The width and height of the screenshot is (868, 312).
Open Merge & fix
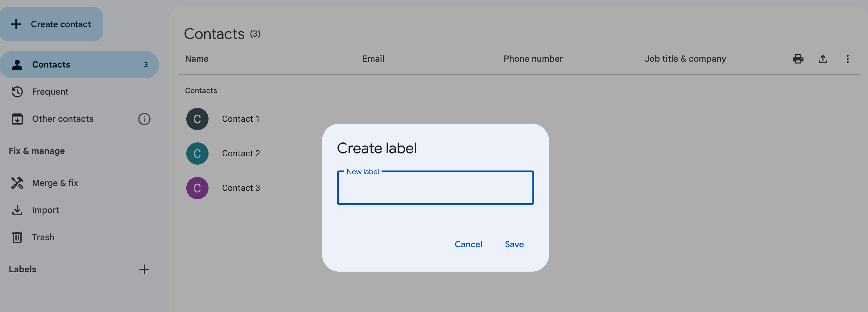click(55, 183)
